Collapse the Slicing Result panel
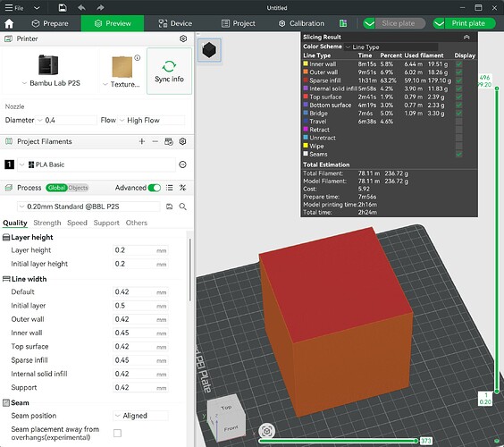504x447 pixels. [x=466, y=38]
